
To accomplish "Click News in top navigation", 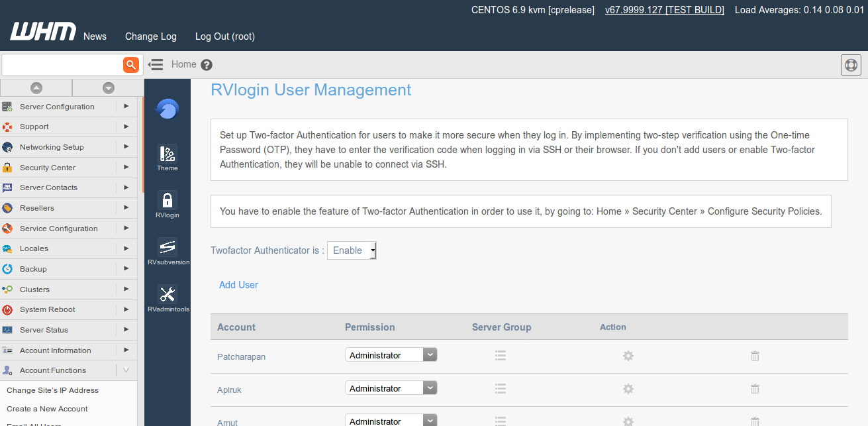I will 95,36.
